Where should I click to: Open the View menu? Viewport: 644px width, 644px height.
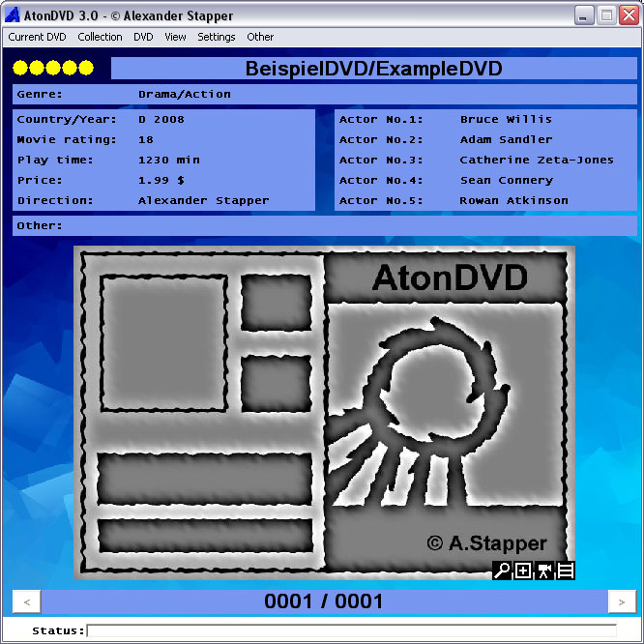(x=175, y=37)
